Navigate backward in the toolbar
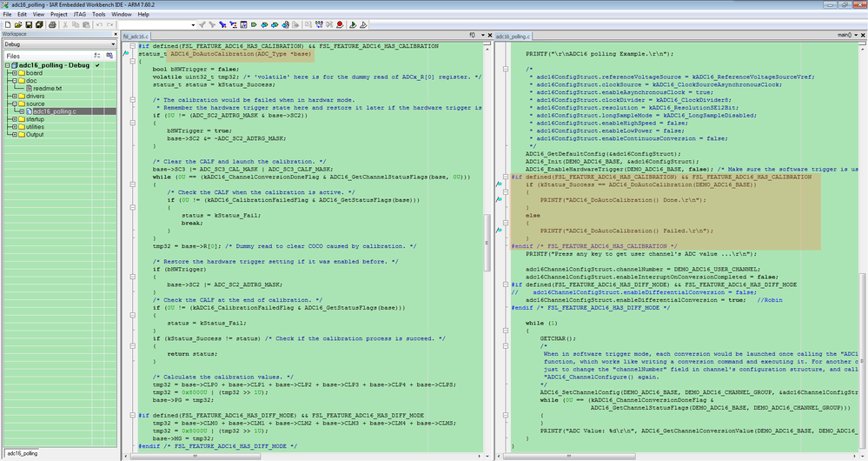The height and width of the screenshot is (461, 868). pyautogui.click(x=285, y=25)
